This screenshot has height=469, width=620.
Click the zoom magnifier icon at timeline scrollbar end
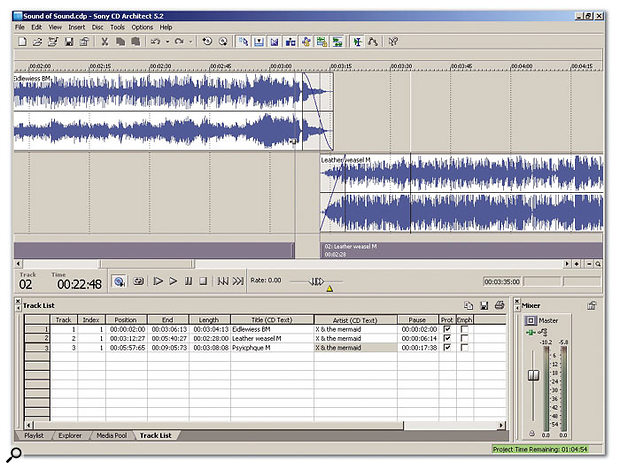click(x=598, y=264)
